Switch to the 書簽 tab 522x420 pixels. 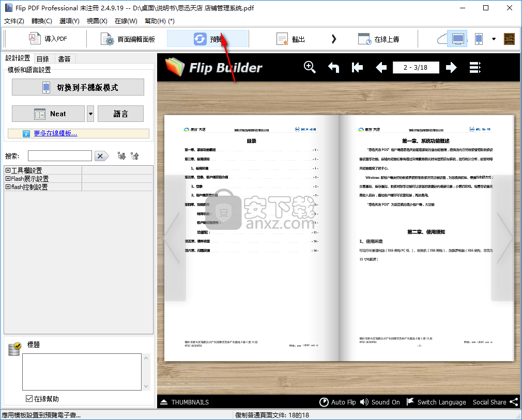coord(64,59)
